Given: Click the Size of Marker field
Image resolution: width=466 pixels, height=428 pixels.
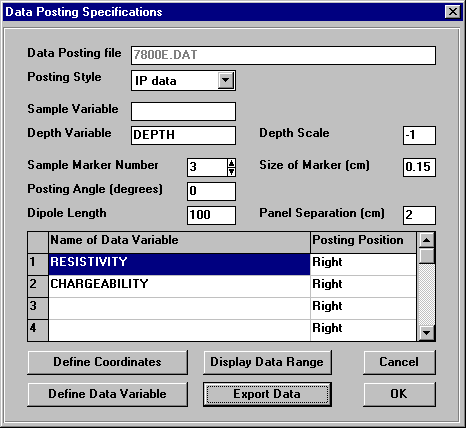Looking at the screenshot, I should click(419, 167).
